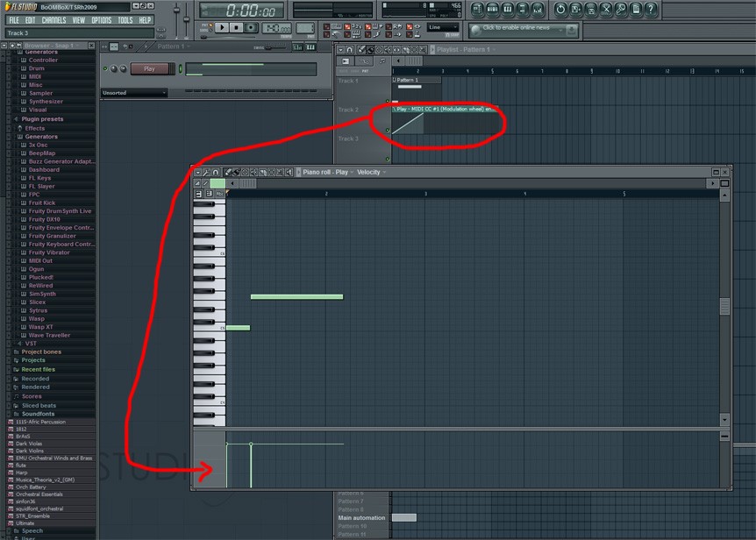Open the Velocity event property dropdown
The width and height of the screenshot is (756, 540).
371,172
